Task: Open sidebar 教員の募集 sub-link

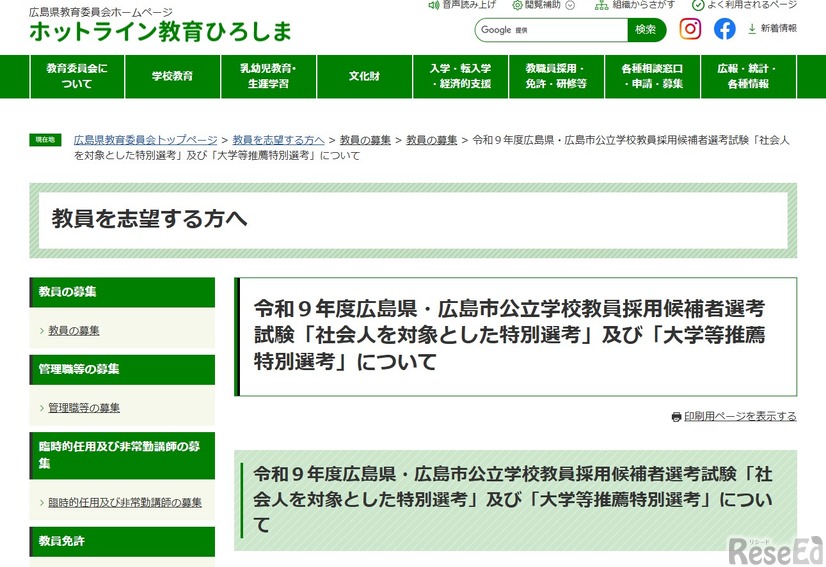Action: (74, 330)
